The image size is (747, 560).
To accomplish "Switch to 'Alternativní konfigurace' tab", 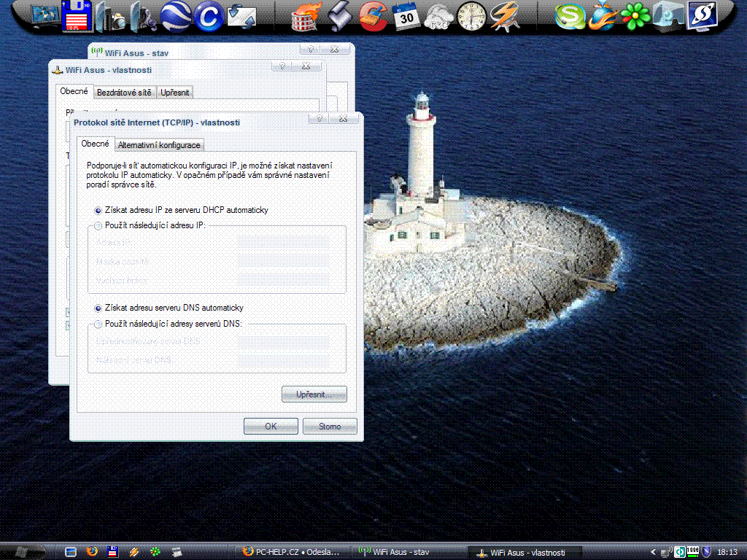I will tap(159, 145).
